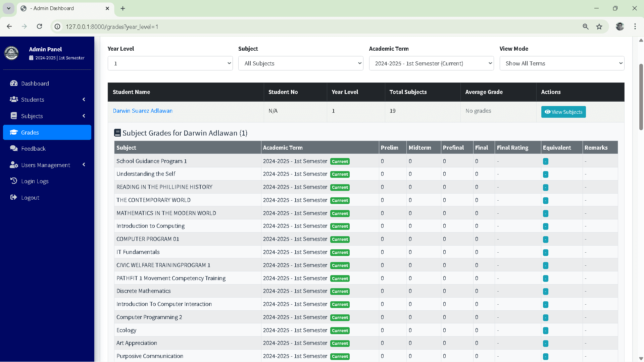Screen dimensions: 644x362
Task: Reload the page
Action: (x=40, y=27)
